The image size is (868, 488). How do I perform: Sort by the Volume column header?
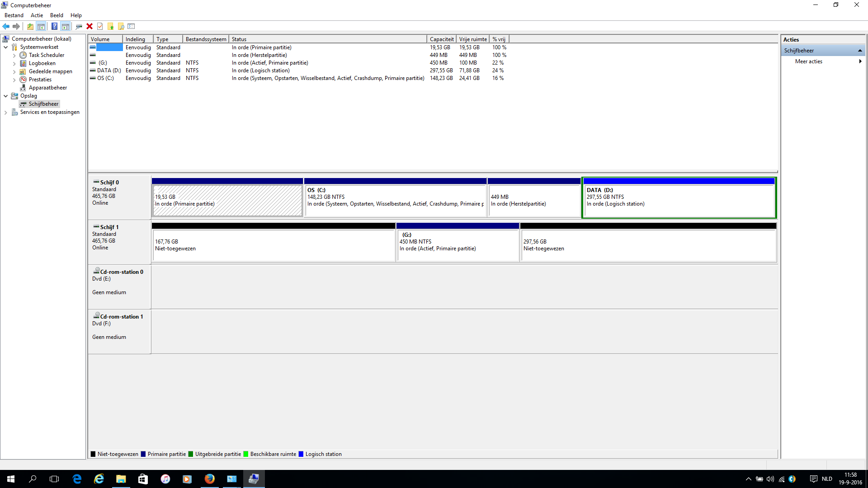tap(105, 39)
